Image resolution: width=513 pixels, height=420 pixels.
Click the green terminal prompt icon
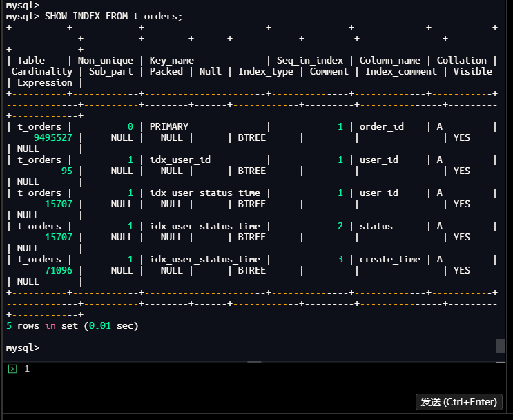12,369
